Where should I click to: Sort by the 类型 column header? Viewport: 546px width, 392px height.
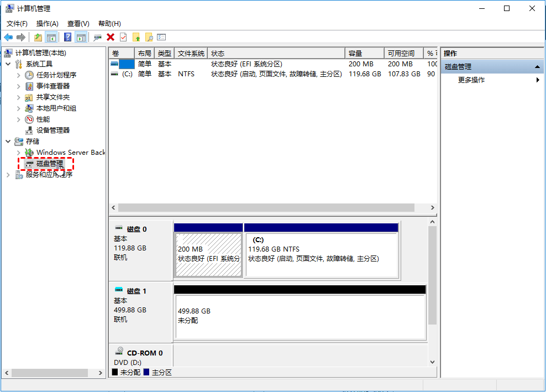click(x=164, y=53)
